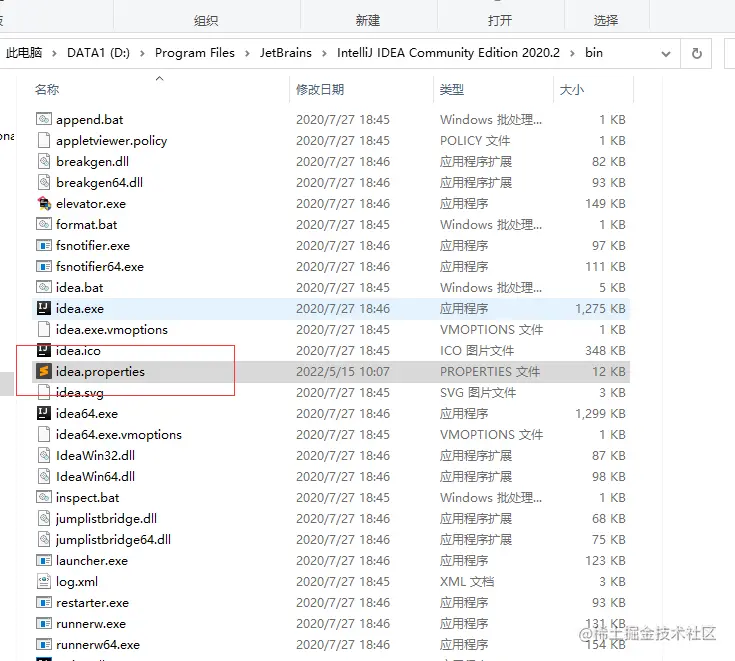Click the fsnotifier64.exe icon
The width and height of the screenshot is (735, 661).
(x=44, y=266)
